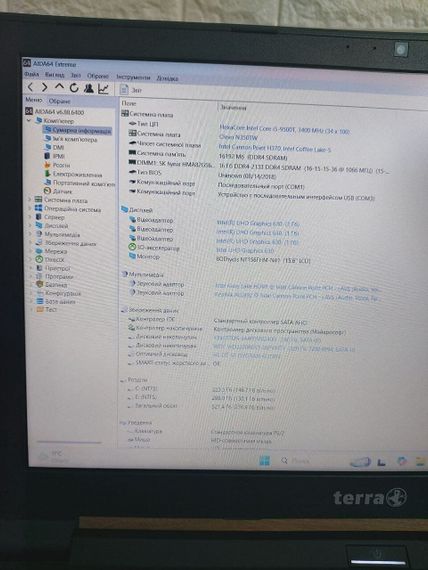Select the Системна пам'ять row
The width and height of the screenshot is (428, 570).
coord(157,153)
